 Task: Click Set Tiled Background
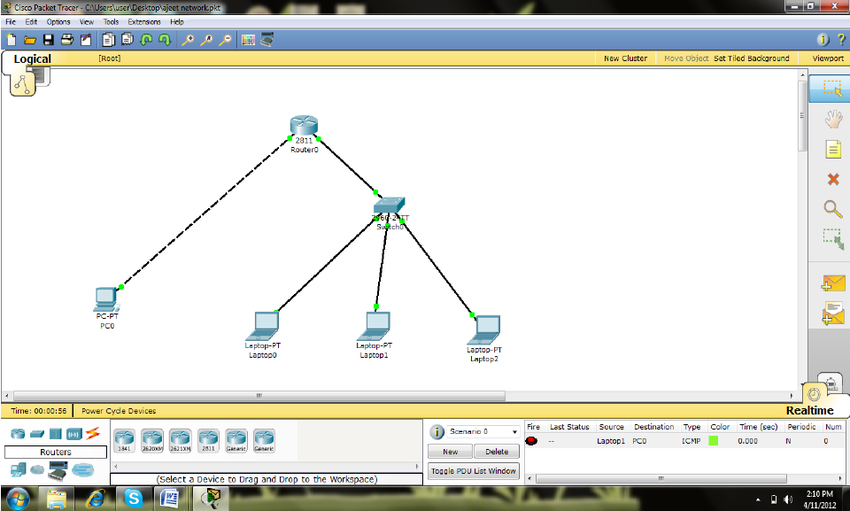pos(751,59)
